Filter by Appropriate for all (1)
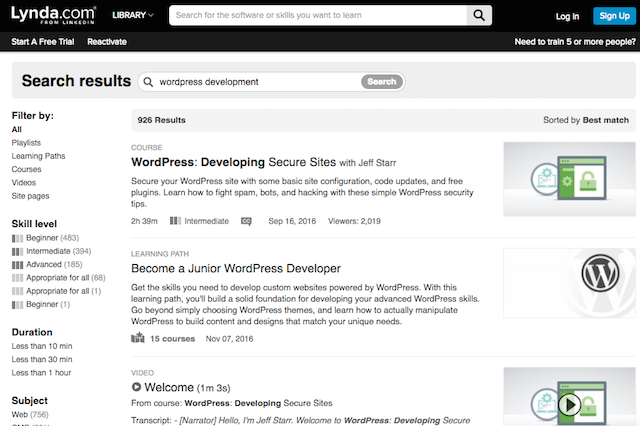 (x=56, y=291)
